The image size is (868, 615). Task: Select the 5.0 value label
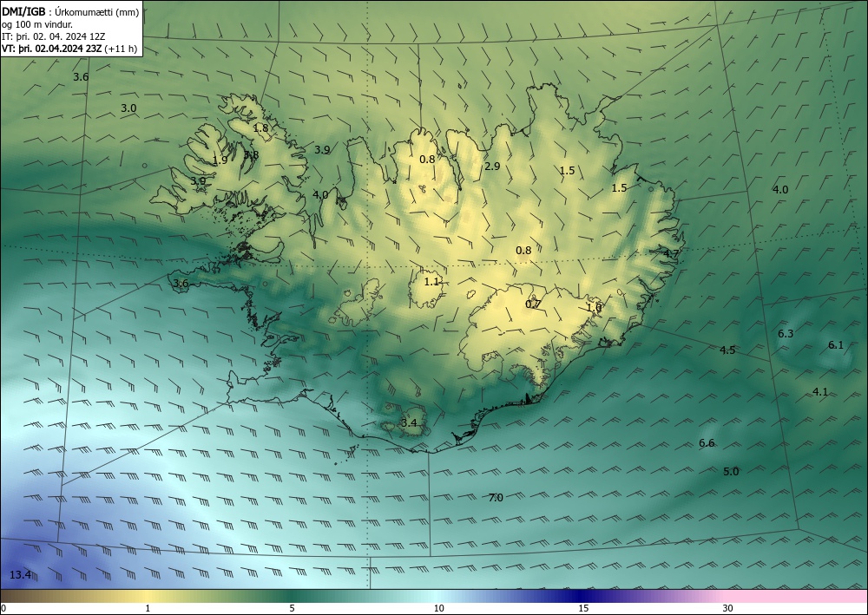(731, 472)
